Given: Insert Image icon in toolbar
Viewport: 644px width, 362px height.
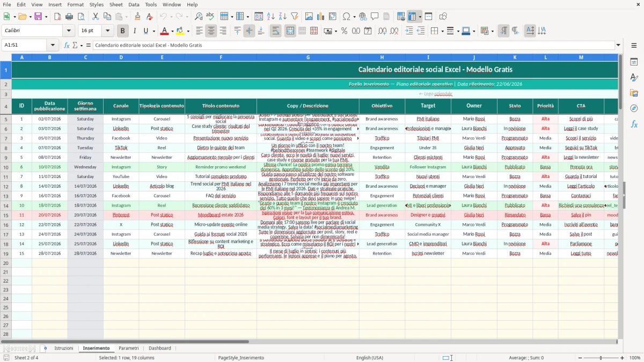Looking at the screenshot, I should [309, 17].
